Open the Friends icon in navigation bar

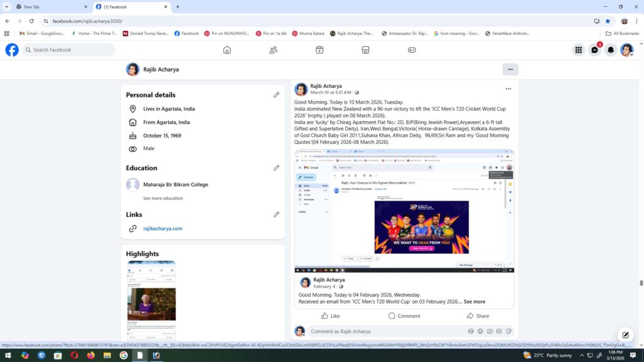coord(274,50)
